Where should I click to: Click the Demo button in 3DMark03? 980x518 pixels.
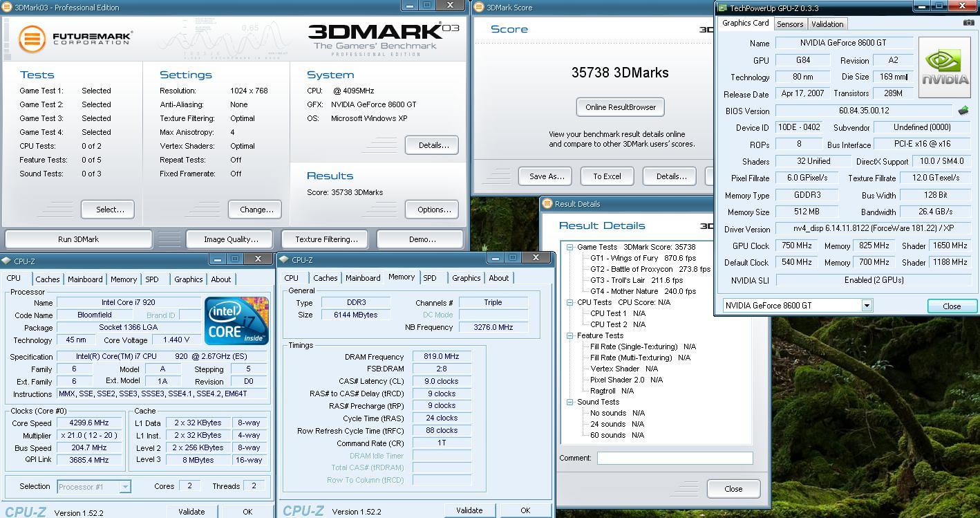pyautogui.click(x=422, y=239)
